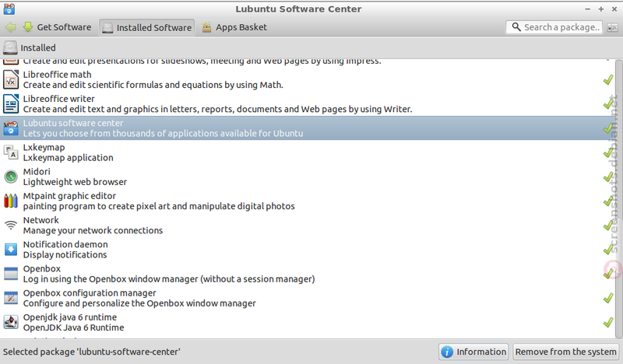The width and height of the screenshot is (623, 364).
Task: Click status text 'Selected package lubuntu-software-center'
Action: (x=91, y=352)
